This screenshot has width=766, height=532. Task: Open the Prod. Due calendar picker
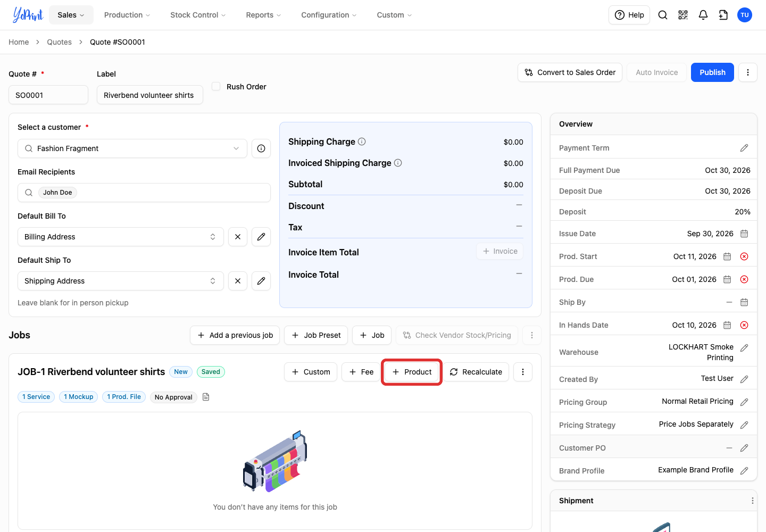(x=727, y=279)
